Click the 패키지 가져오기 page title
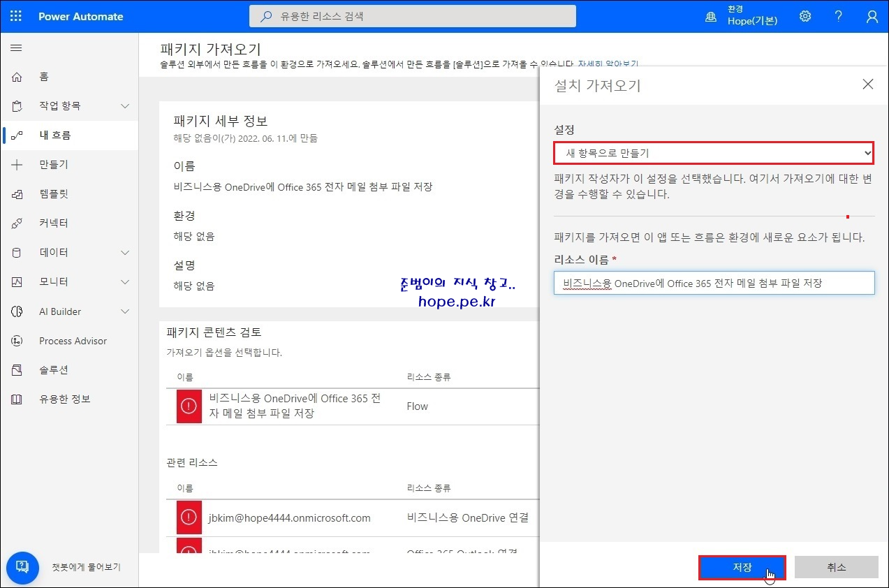 210,50
